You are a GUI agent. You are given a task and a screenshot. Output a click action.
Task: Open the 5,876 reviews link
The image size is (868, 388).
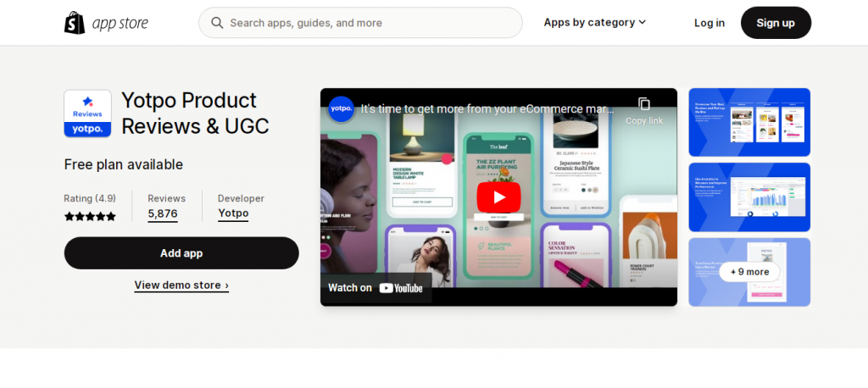click(x=163, y=213)
